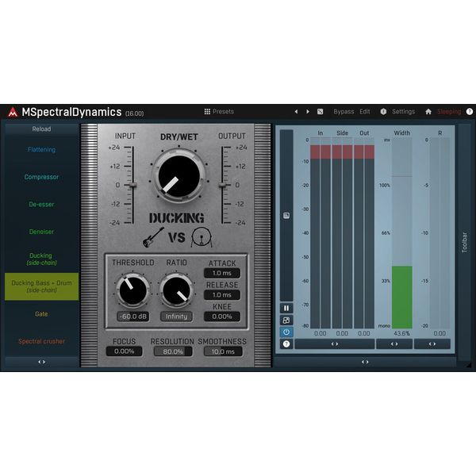Image resolution: width=476 pixels, height=476 pixels.
Task: Click the random preset dice icon
Action: coord(320,111)
